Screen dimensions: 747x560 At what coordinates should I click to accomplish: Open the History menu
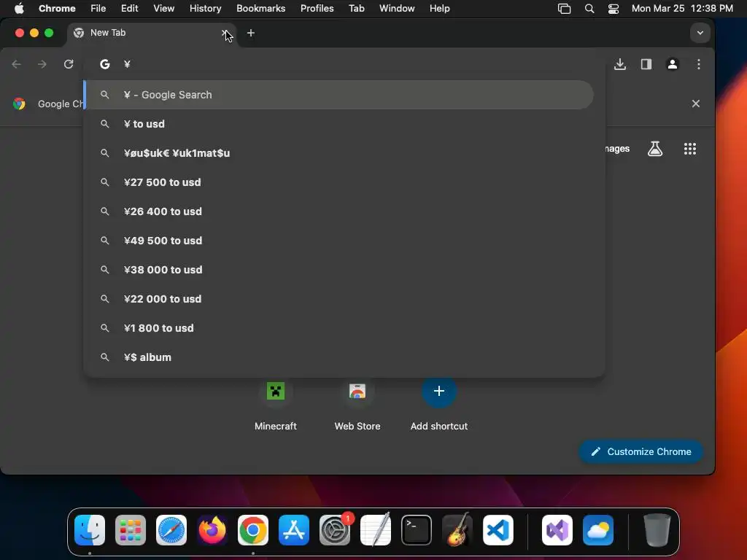click(x=205, y=9)
